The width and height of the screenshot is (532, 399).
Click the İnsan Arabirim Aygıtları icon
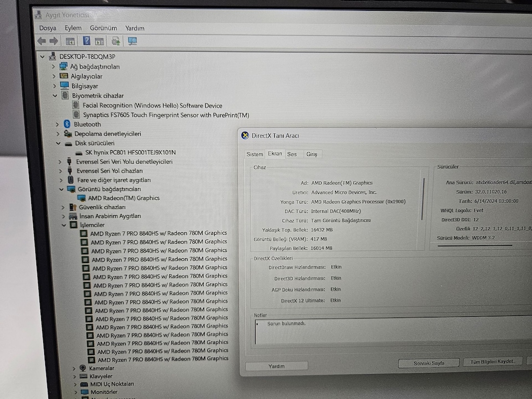[73, 216]
